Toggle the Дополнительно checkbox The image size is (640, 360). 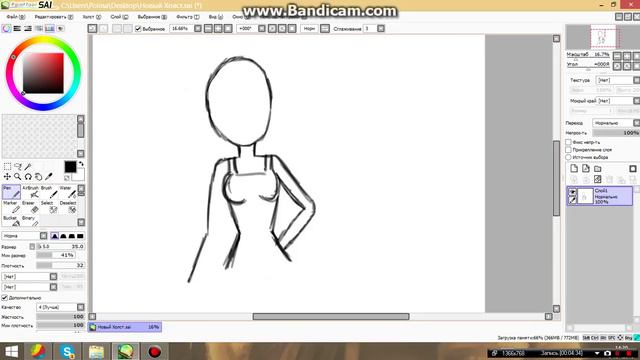point(5,298)
